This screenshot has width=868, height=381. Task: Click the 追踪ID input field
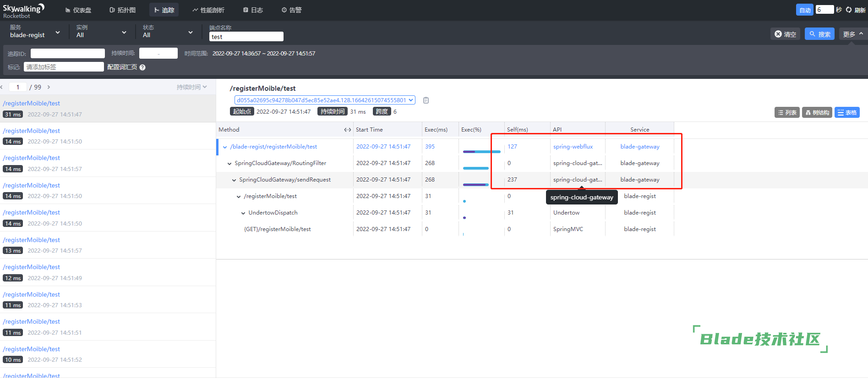(67, 54)
